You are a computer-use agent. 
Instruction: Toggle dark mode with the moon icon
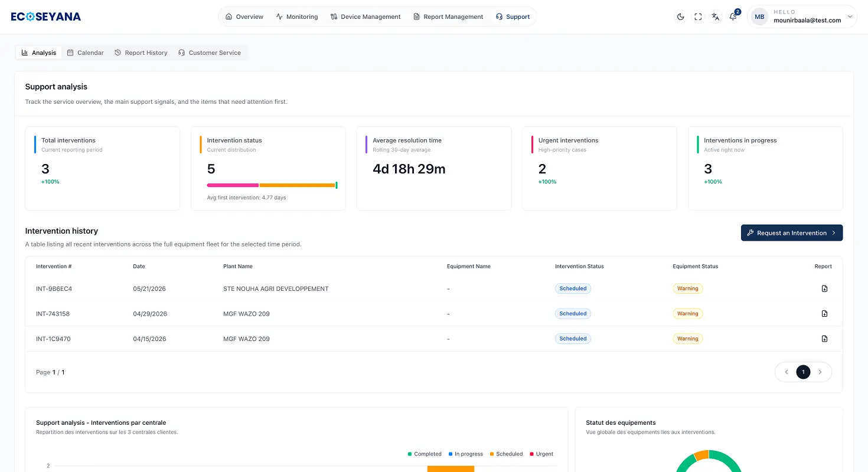[x=680, y=17]
